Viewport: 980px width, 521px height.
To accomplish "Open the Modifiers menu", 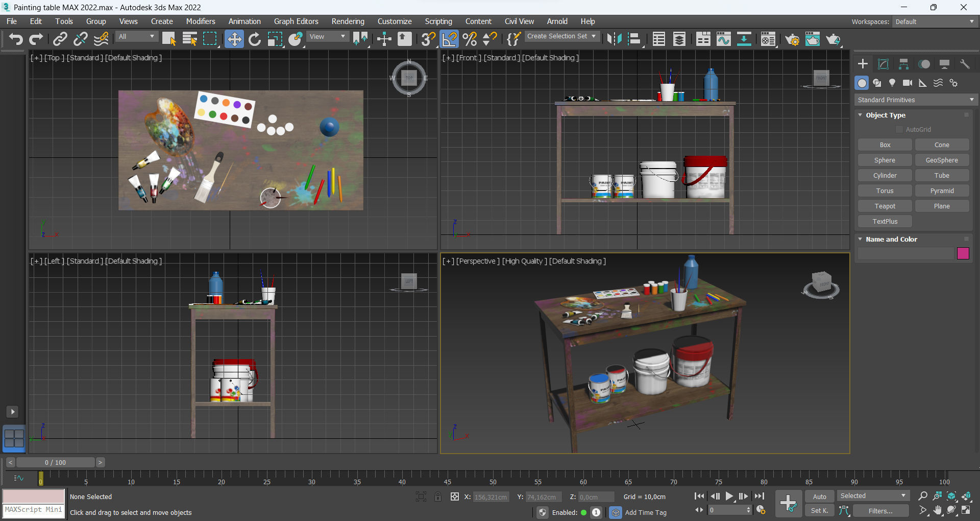I will point(201,21).
